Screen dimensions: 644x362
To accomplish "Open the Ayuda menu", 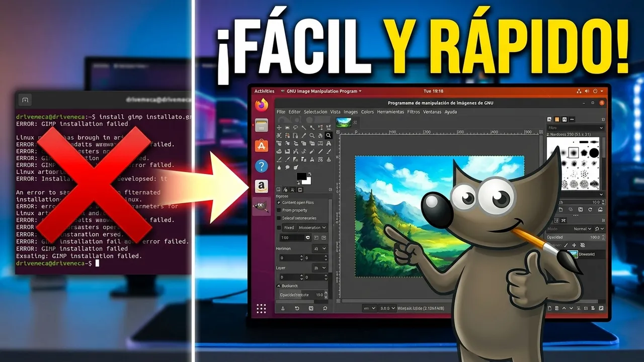I will (x=451, y=112).
